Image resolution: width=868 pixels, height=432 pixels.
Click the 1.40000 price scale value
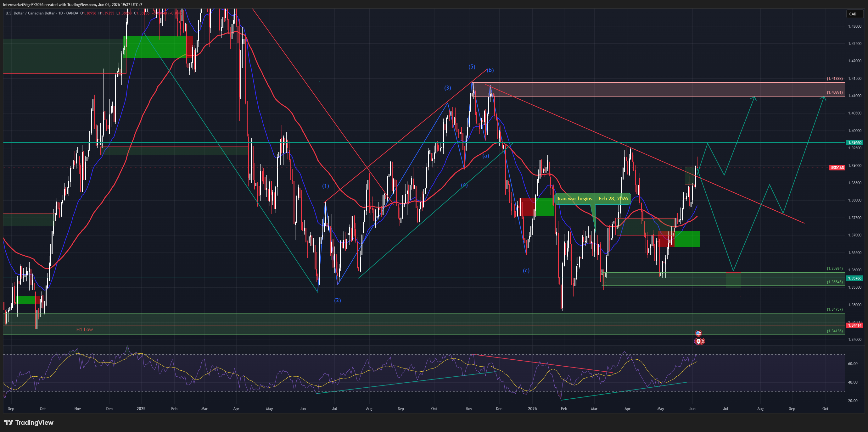click(855, 131)
